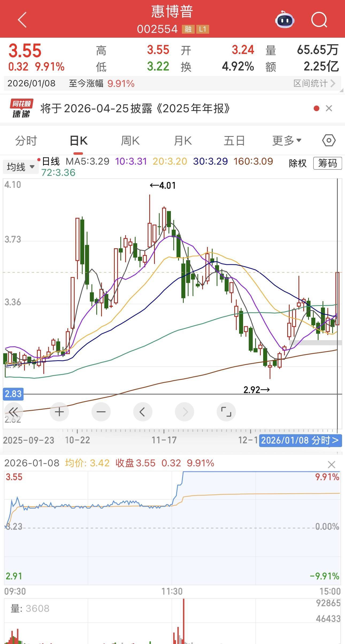Viewport: 345px width, 644px height.
Task: Close the intraday mini chart panel
Action: tap(331, 465)
